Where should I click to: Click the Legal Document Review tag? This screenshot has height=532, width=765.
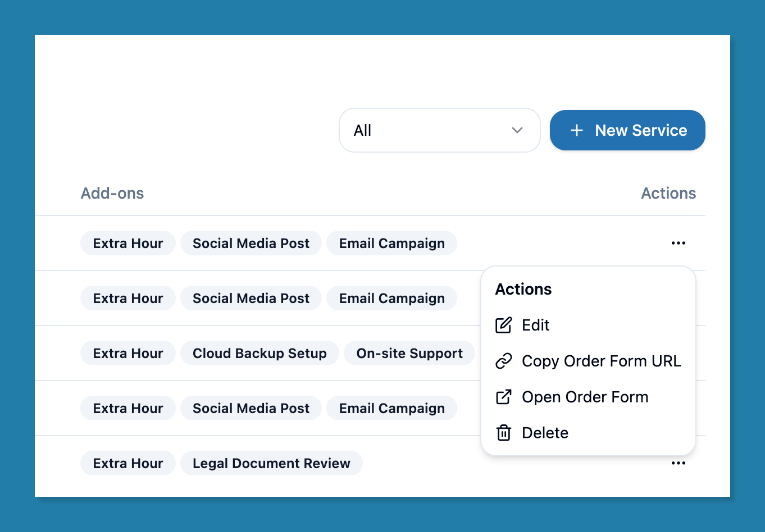[271, 463]
